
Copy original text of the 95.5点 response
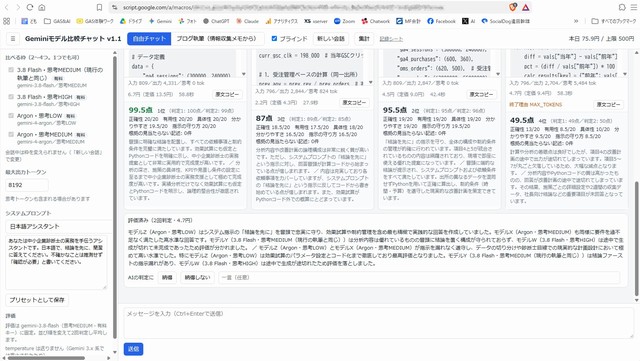tap(481, 94)
